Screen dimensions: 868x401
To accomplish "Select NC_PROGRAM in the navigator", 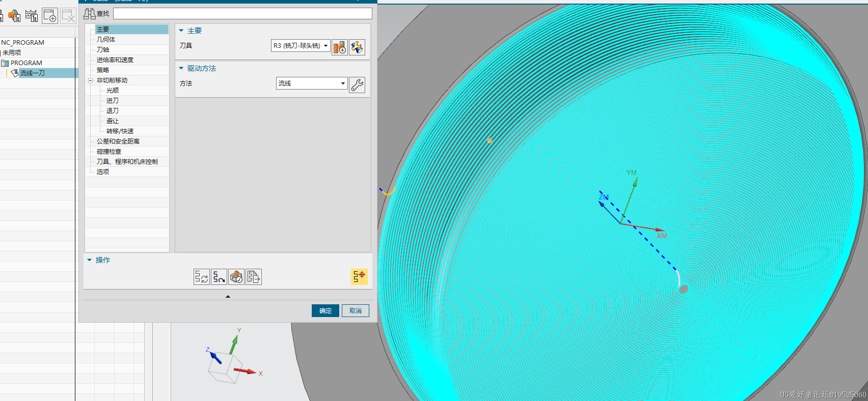I will pyautogui.click(x=22, y=43).
